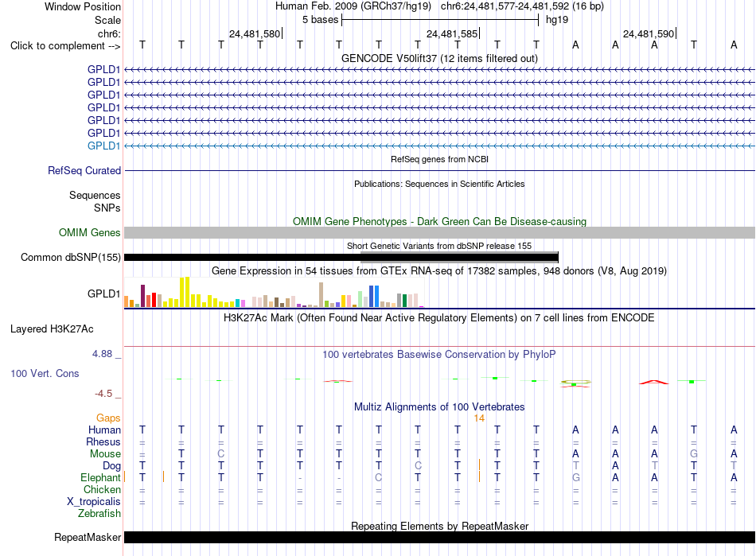
Task: Click the 24,481,580 position marker
Action: point(255,33)
